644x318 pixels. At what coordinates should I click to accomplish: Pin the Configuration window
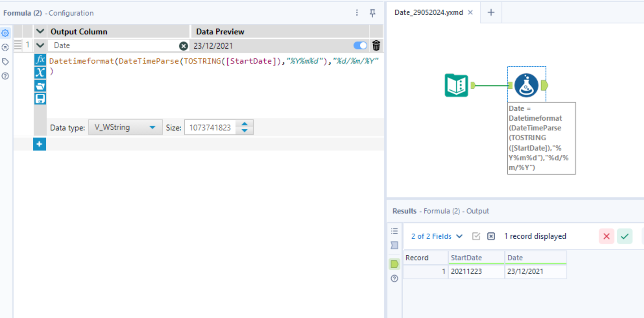372,13
